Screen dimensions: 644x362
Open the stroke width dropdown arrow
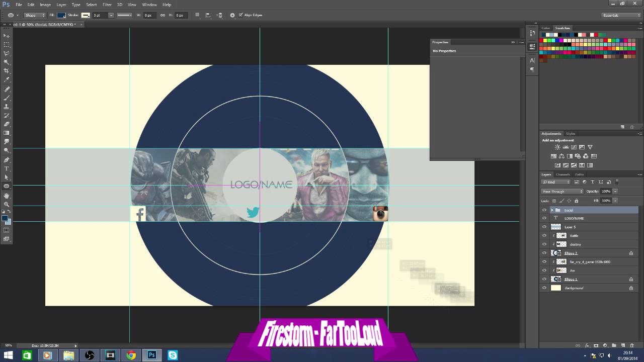point(110,15)
